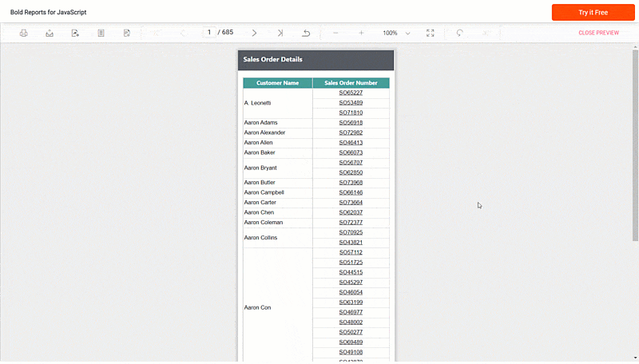Click the CLOSE PREVIEW link

pos(598,33)
